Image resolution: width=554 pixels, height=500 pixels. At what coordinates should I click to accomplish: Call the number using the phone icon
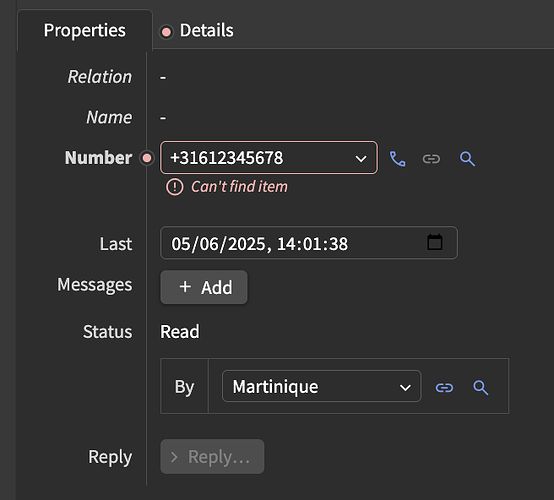click(397, 159)
